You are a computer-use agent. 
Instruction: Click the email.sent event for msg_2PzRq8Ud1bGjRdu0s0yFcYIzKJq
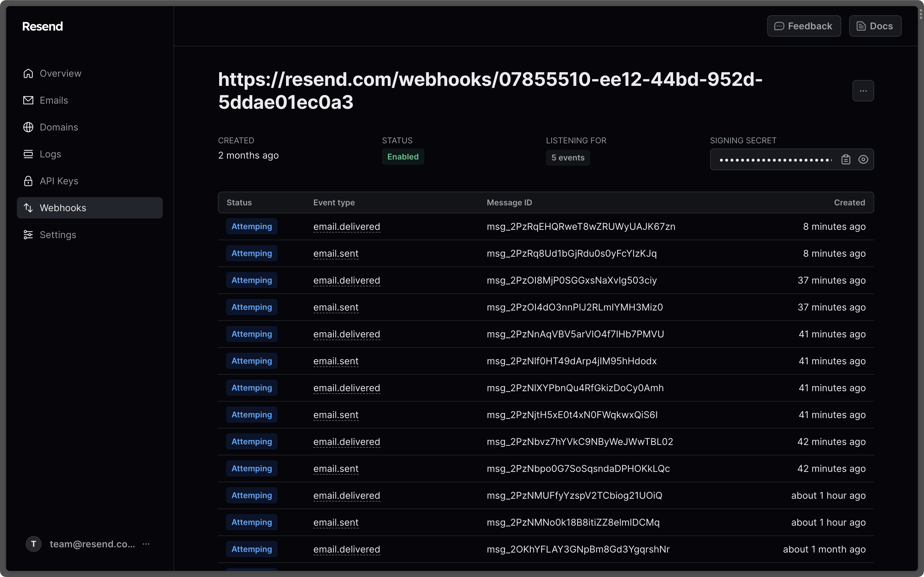pos(336,253)
